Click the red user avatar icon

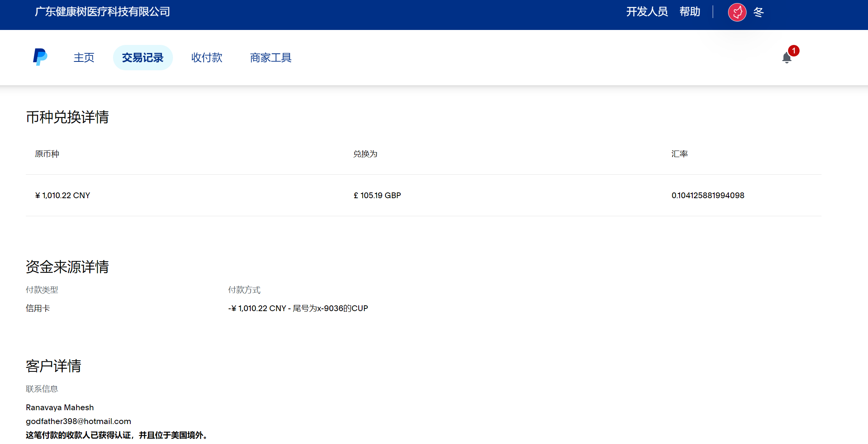click(737, 12)
